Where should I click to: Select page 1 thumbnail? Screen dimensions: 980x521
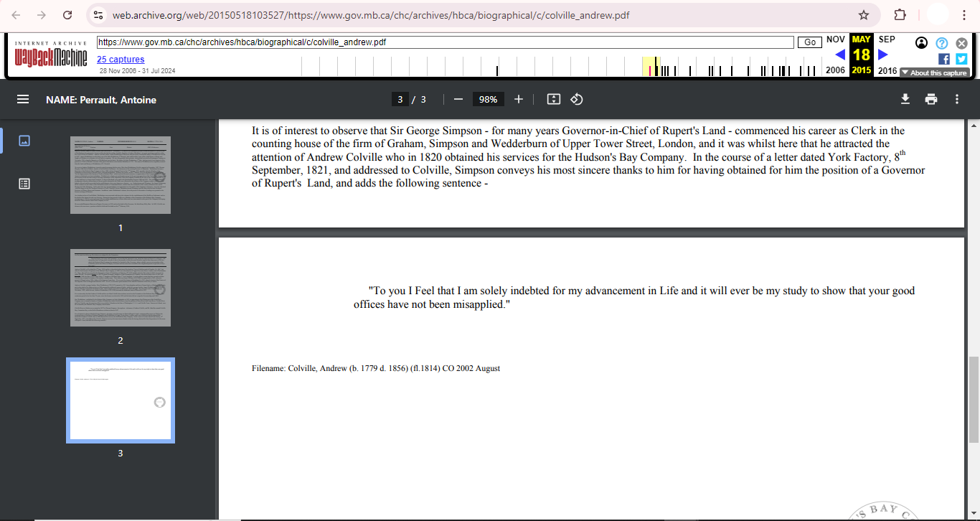coord(121,175)
